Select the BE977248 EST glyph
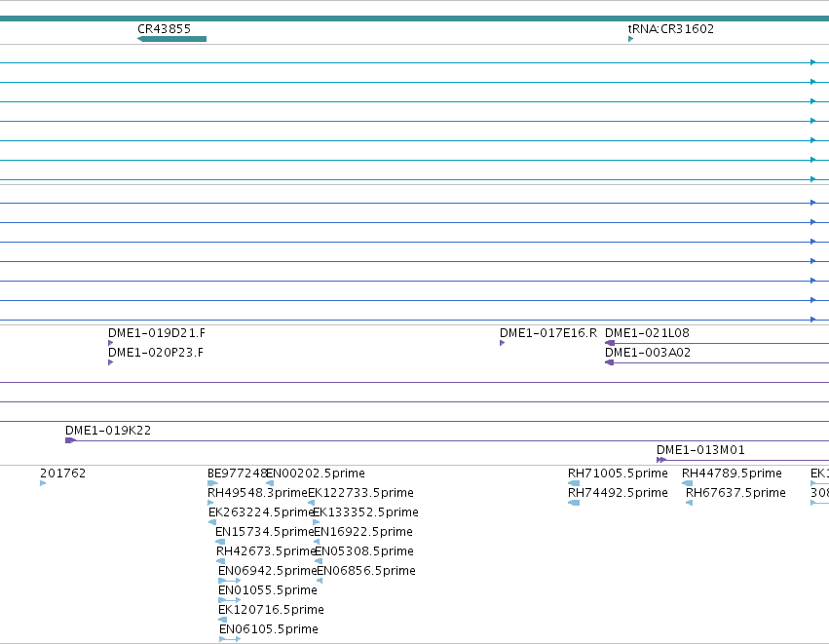Screen dimensions: 829x644 pyautogui.click(x=212, y=483)
